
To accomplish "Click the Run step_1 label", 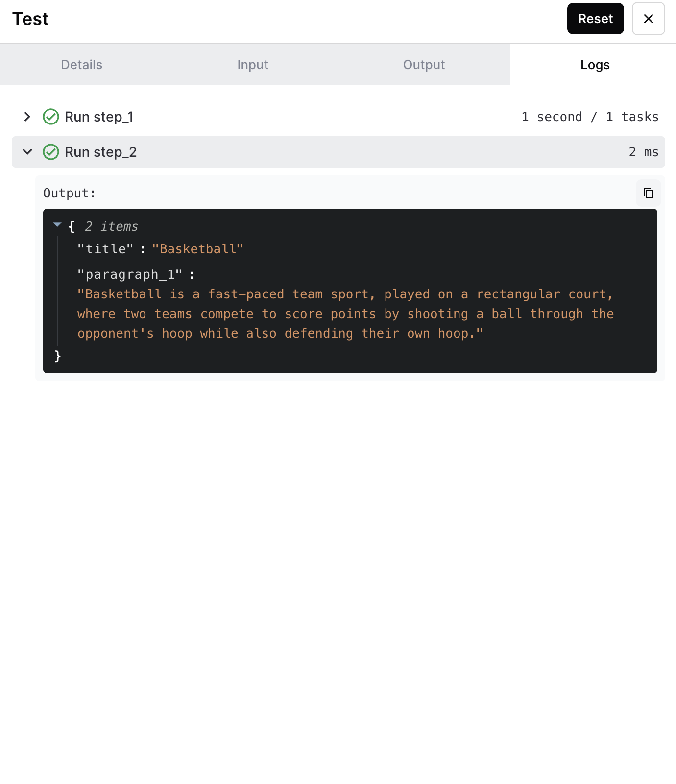I will 99,117.
